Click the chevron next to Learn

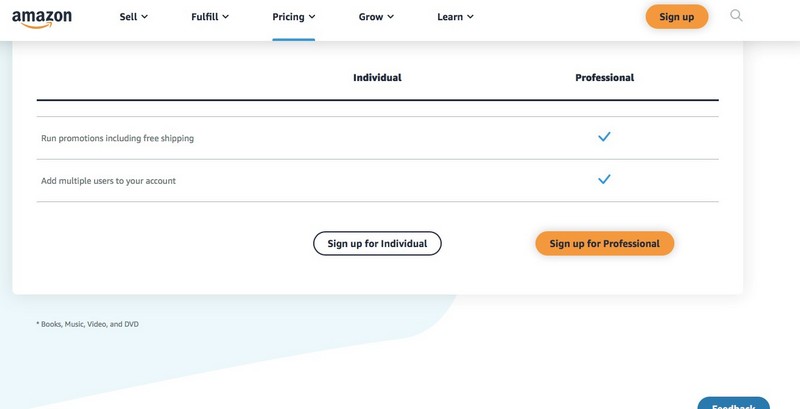click(470, 17)
